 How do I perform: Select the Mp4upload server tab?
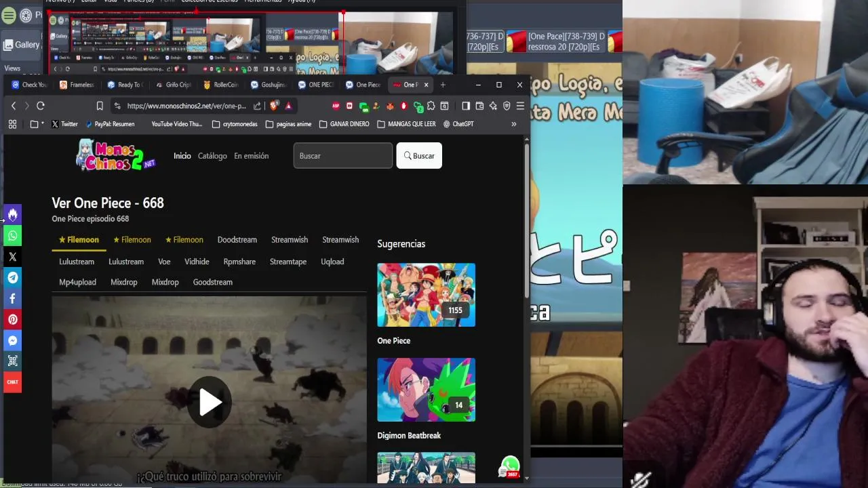77,282
